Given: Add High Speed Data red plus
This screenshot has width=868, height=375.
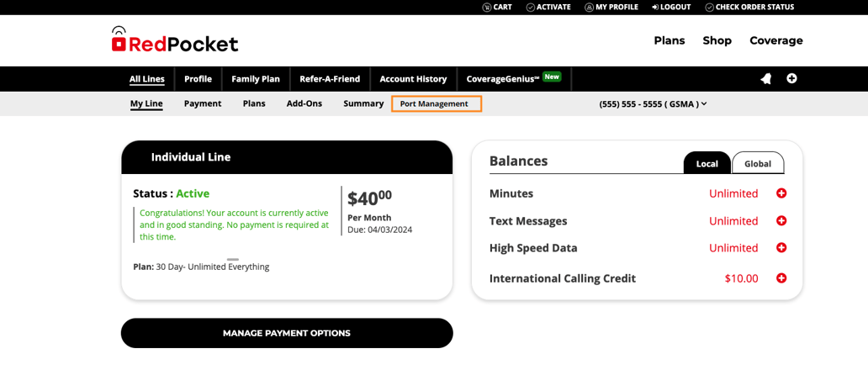Looking at the screenshot, I should (x=781, y=248).
